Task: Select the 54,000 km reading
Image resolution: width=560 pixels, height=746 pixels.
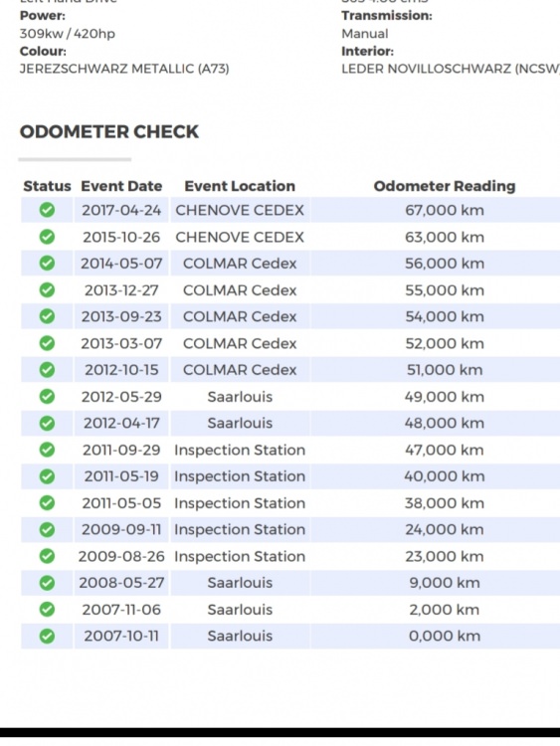Action: 445,317
